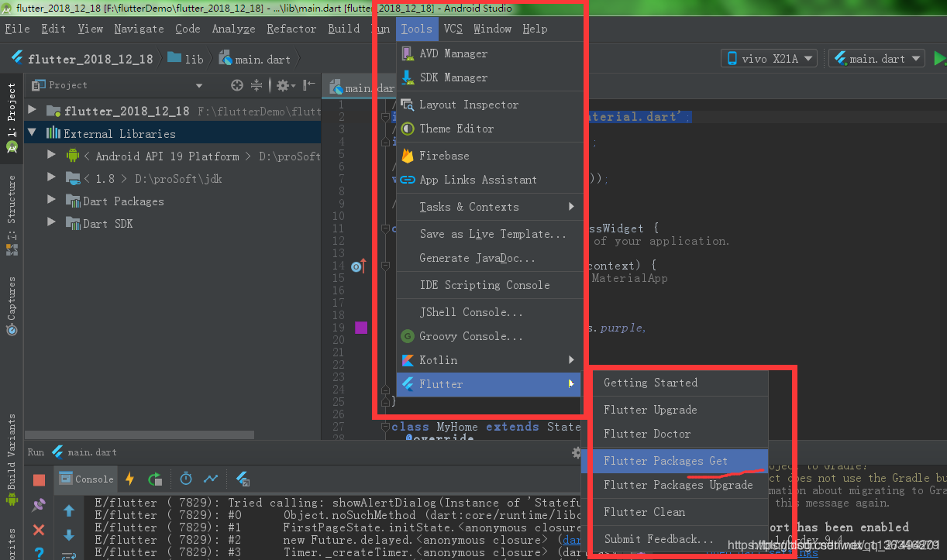The width and height of the screenshot is (947, 560).
Task: Open Tasks & Contexts submenu
Action: (x=489, y=207)
